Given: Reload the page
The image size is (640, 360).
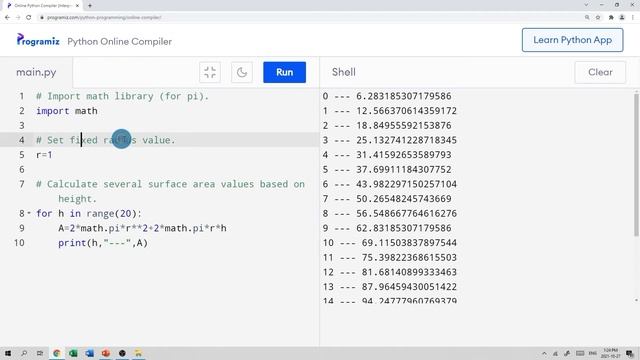Looking at the screenshot, I should tap(29, 18).
